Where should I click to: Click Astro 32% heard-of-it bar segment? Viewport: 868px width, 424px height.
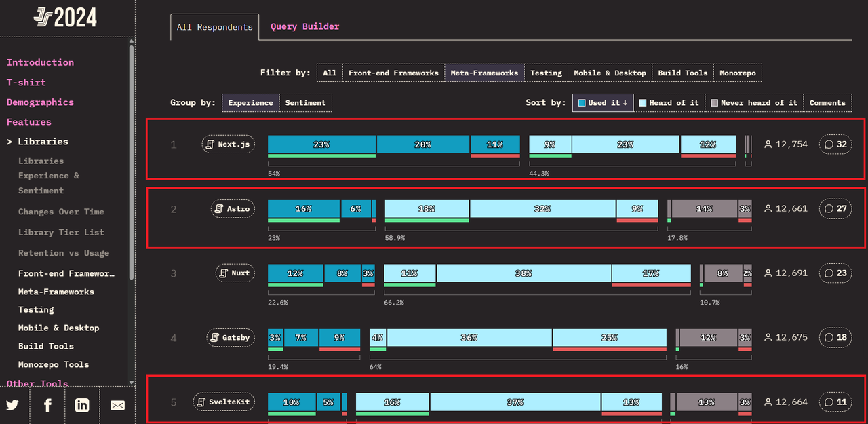pyautogui.click(x=542, y=209)
